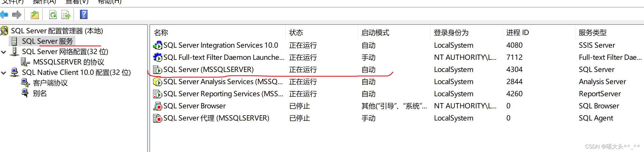
Task: Select SQL Full-text Filter Daemon Launcher row name
Action: pos(224,57)
